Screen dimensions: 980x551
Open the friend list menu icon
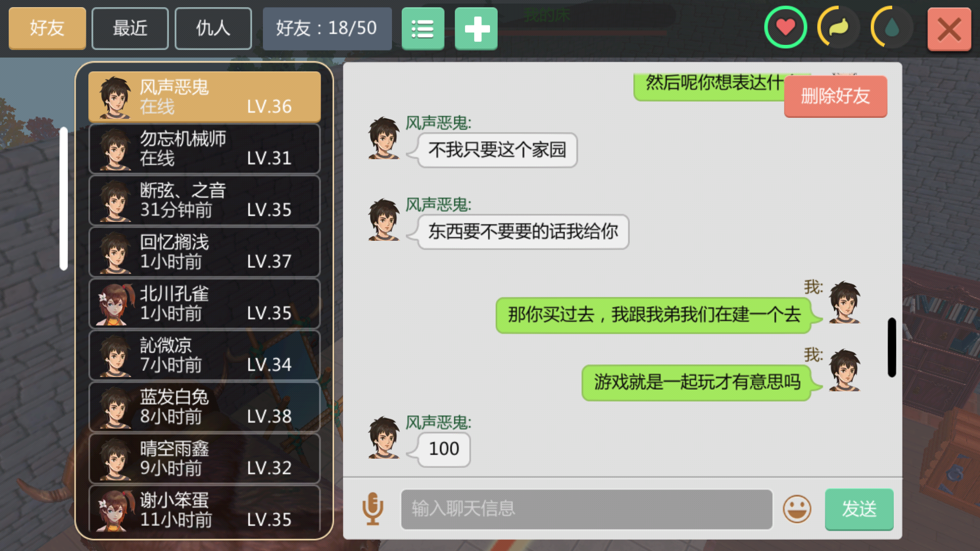[423, 29]
